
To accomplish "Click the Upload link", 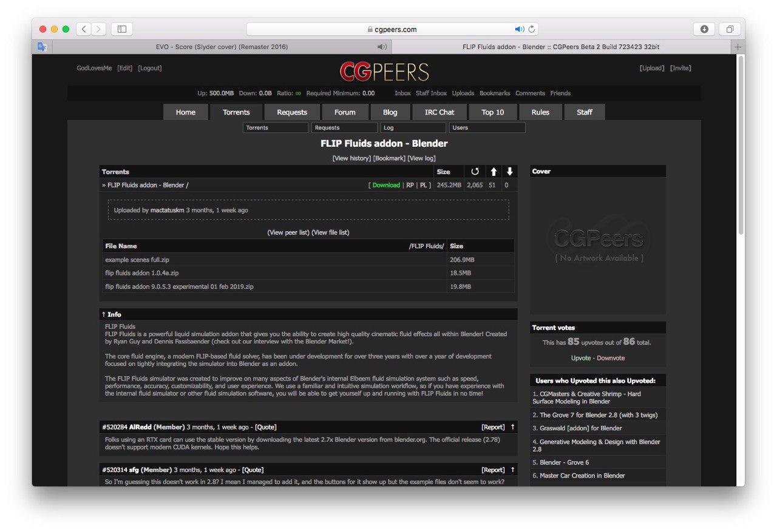I will point(652,68).
